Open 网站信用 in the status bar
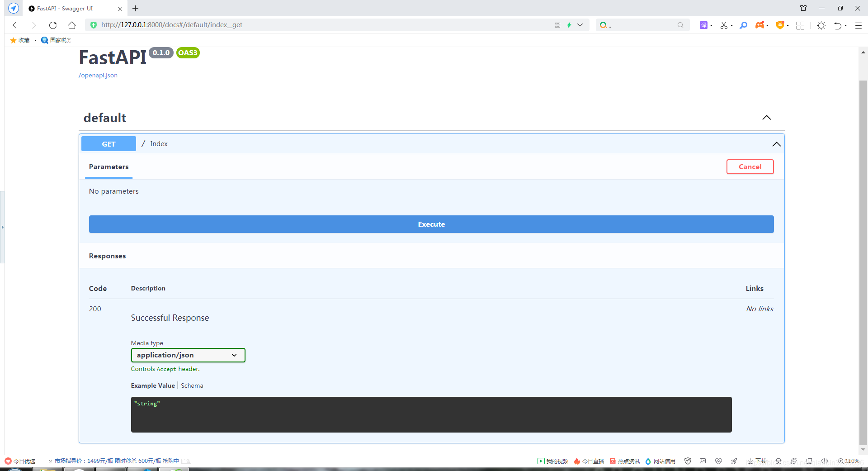The height and width of the screenshot is (471, 868). point(660,461)
